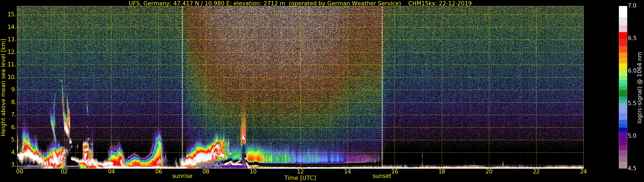Click the bright red colorbar segment
Image resolution: width=644 pixels, height=182 pixels.
(623, 36)
